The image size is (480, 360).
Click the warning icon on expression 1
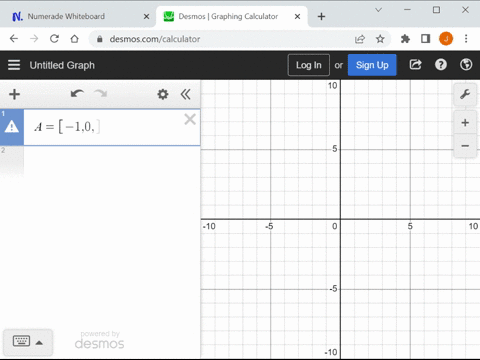(x=12, y=127)
